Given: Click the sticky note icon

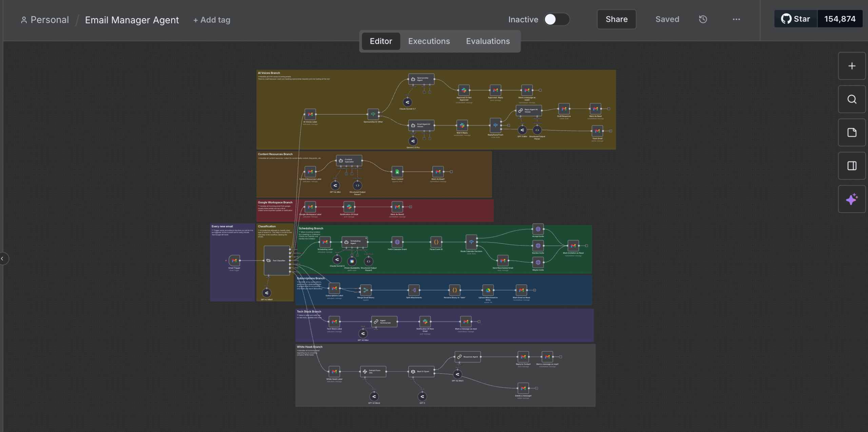Looking at the screenshot, I should 851,132.
